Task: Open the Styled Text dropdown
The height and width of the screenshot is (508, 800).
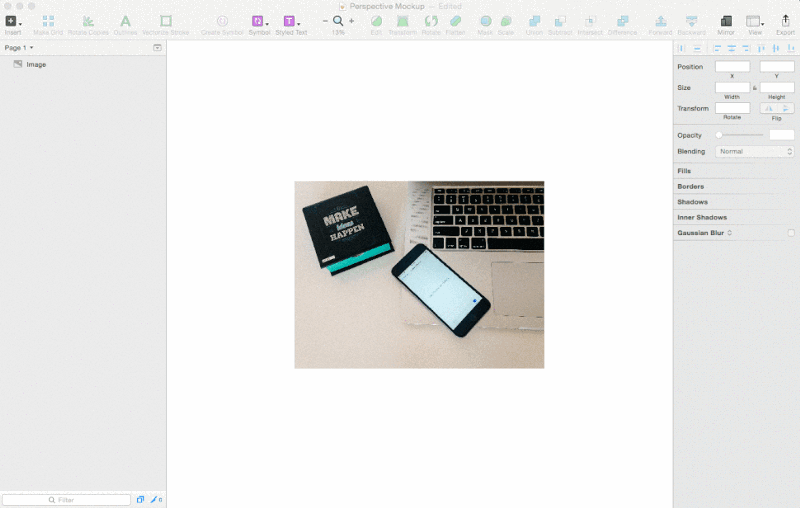Action: (x=291, y=21)
